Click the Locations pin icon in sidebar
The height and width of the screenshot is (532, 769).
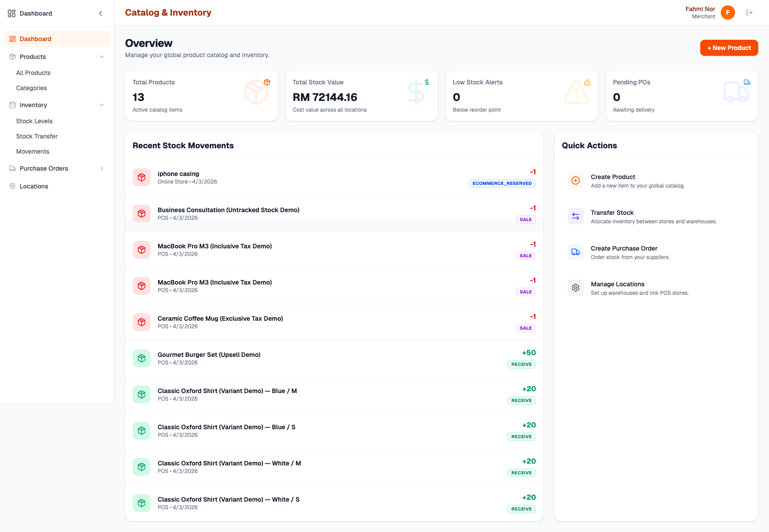12,186
